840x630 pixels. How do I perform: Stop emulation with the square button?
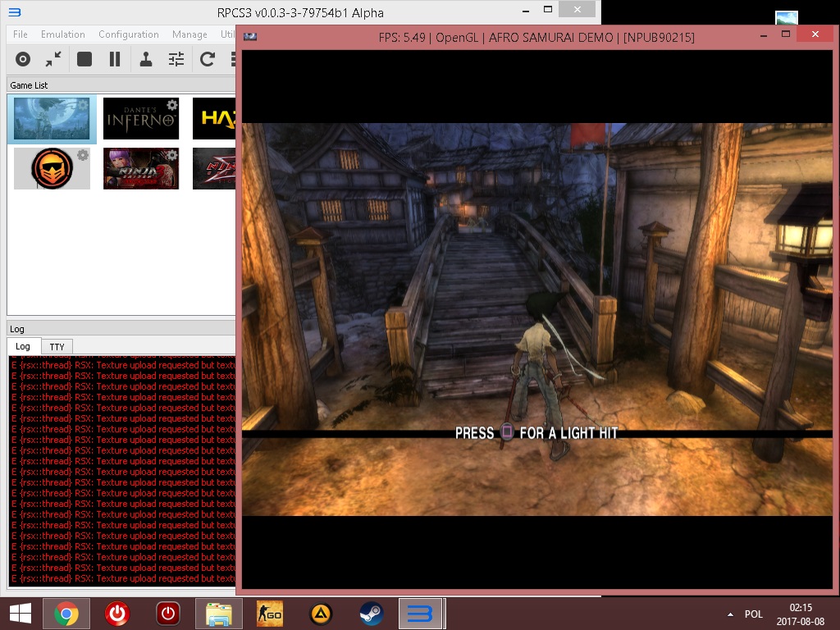tap(84, 59)
